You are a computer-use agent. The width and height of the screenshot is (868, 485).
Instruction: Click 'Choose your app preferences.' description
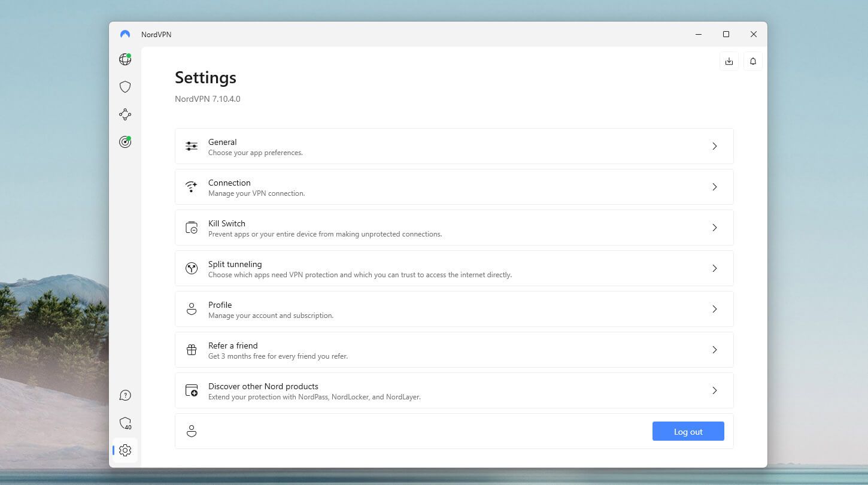pyautogui.click(x=256, y=153)
